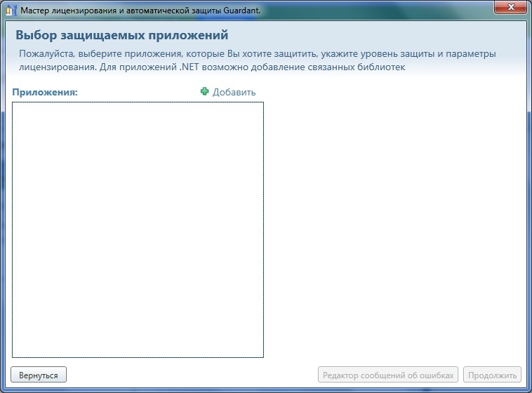Click the empty bottom bar between Вернуться and Редактор
Viewport: 532px width, 393px height.
coord(189,375)
